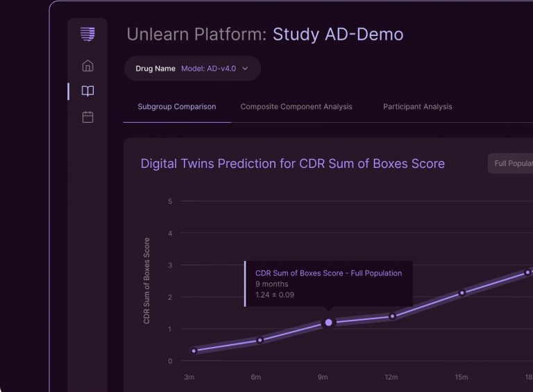Click the tooltip value '1.24 ± 0.09'
The height and width of the screenshot is (392, 533).
click(275, 295)
